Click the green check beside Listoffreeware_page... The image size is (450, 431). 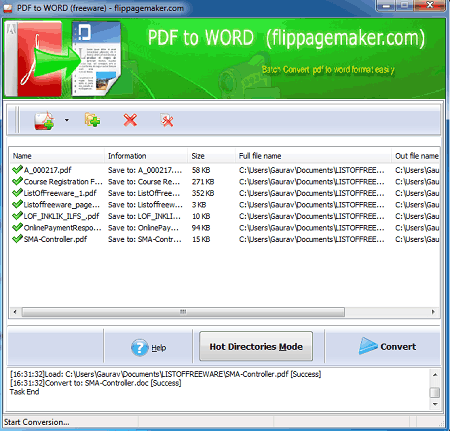[17, 204]
